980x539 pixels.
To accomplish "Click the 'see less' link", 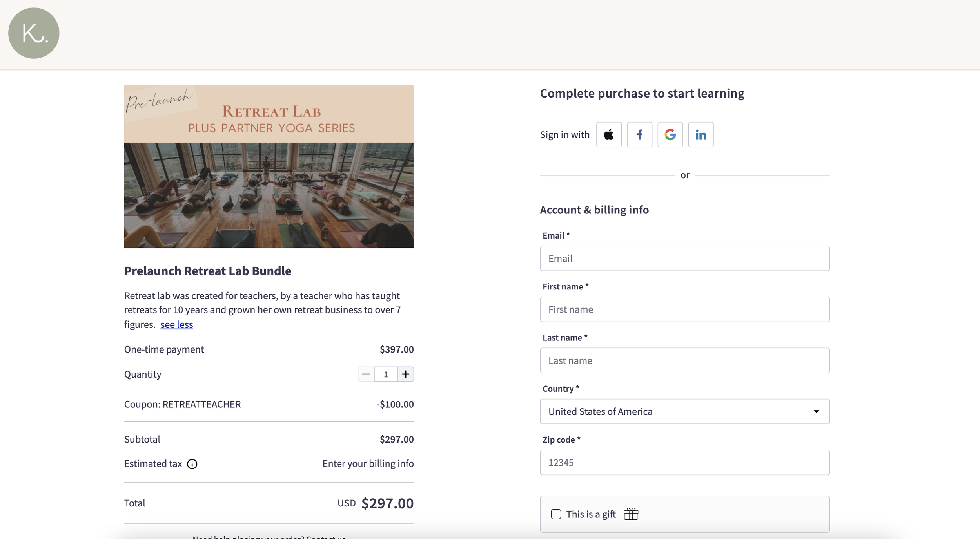I will (176, 324).
